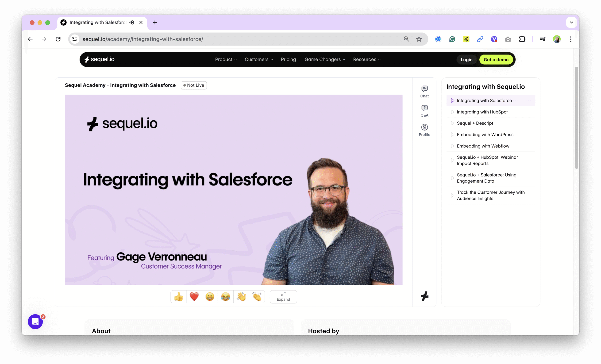Viewport: 601px width, 364px height.
Task: Open site information icon in address bar
Action: pyautogui.click(x=75, y=39)
